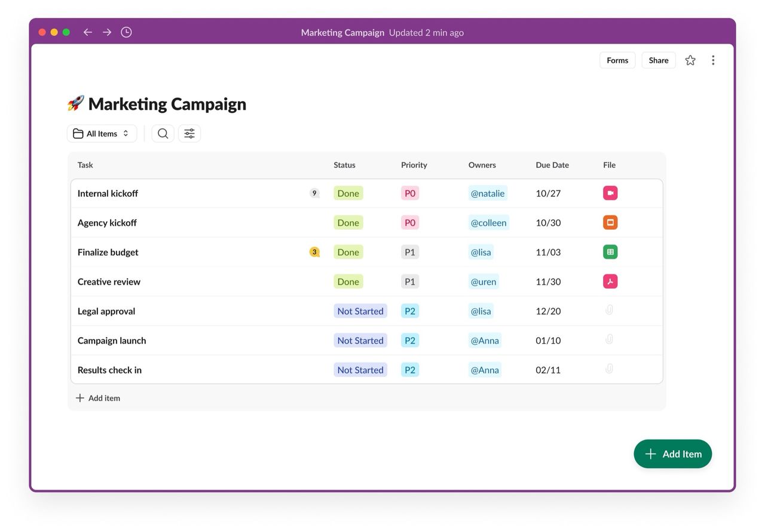Screen dimensions: 765x532
Task: Click the search magnifier icon
Action: (x=163, y=133)
